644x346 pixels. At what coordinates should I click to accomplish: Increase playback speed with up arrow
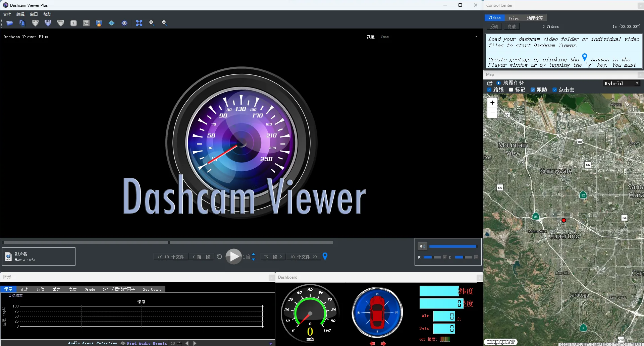254,254
